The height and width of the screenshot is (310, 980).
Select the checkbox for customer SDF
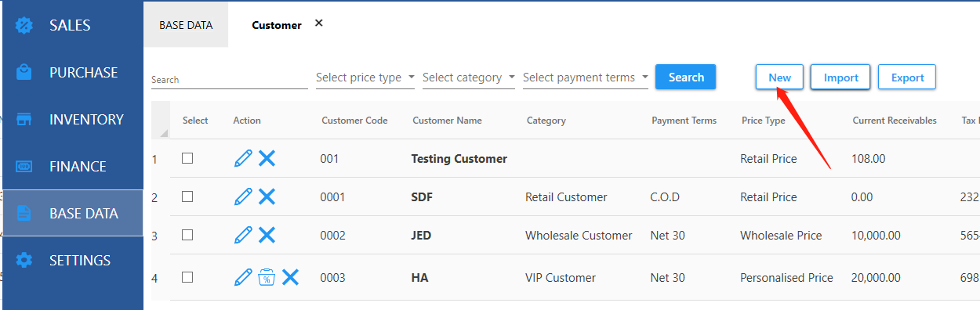click(187, 196)
